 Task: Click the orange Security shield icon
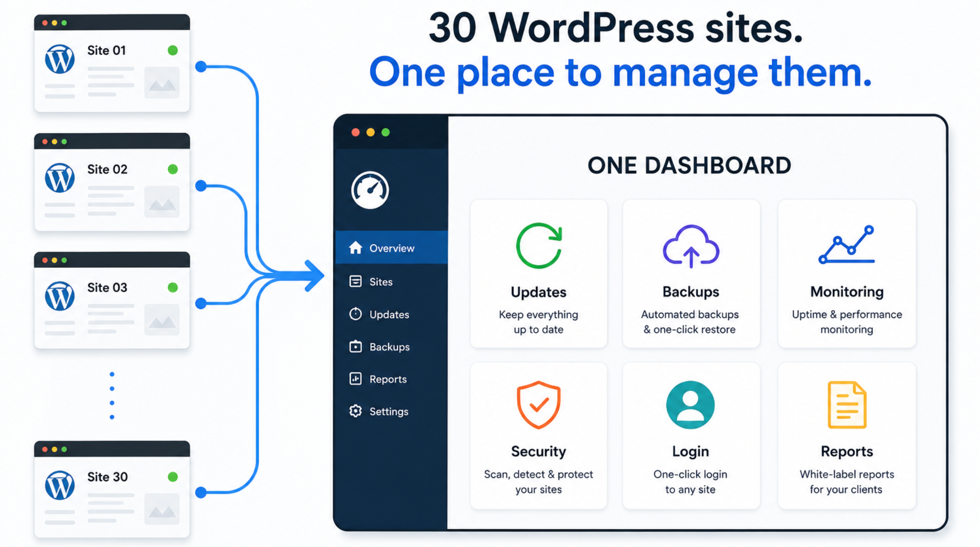click(x=539, y=405)
